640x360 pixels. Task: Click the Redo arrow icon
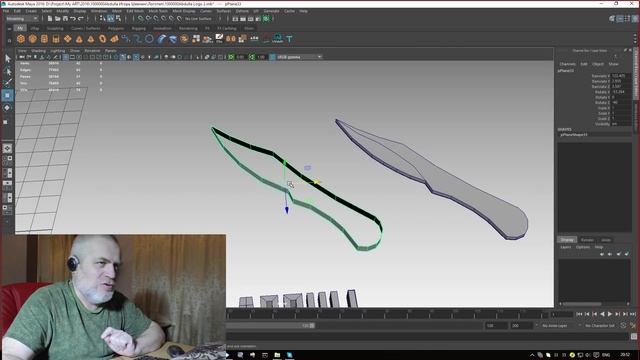pyautogui.click(x=81, y=19)
